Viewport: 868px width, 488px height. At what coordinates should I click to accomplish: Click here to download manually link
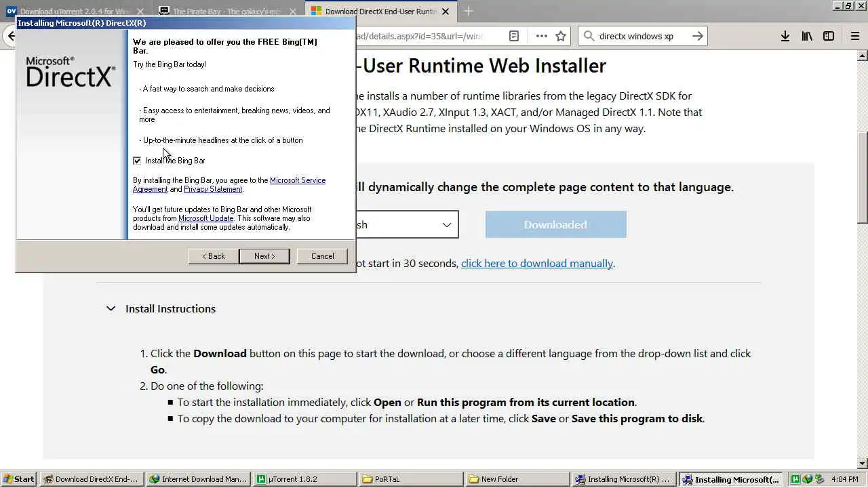pyautogui.click(x=537, y=263)
